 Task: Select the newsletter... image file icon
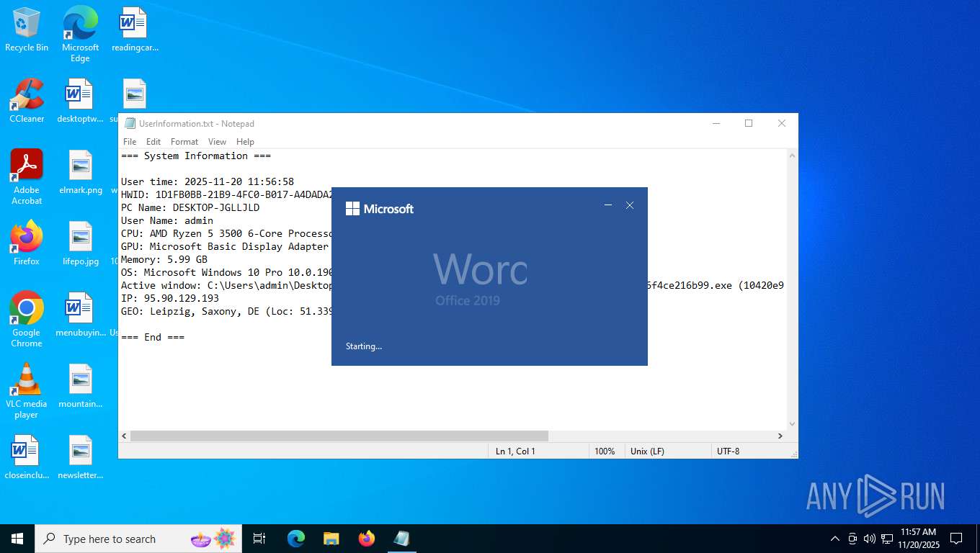tap(81, 457)
